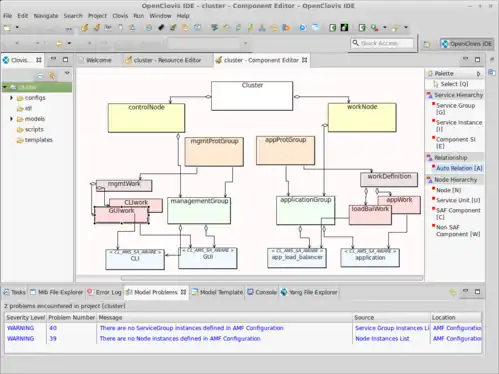The height and width of the screenshot is (374, 499).
Task: Close the Clovis explorer view
Action: (39, 60)
